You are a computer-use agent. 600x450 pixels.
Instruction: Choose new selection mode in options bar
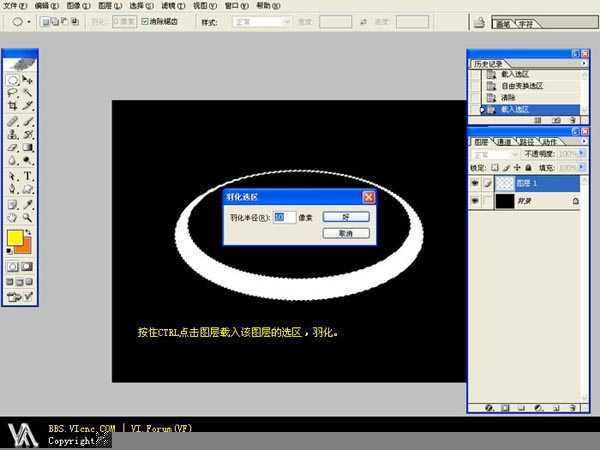point(46,21)
